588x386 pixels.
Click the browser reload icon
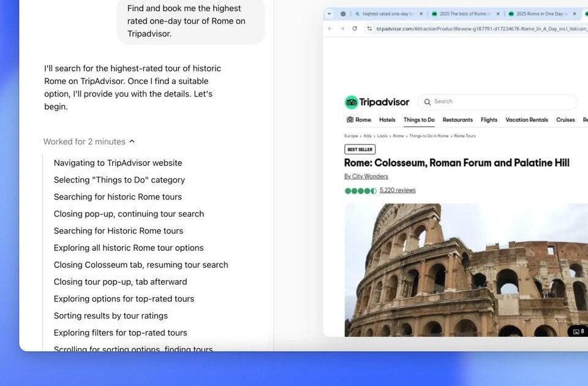pyautogui.click(x=355, y=29)
